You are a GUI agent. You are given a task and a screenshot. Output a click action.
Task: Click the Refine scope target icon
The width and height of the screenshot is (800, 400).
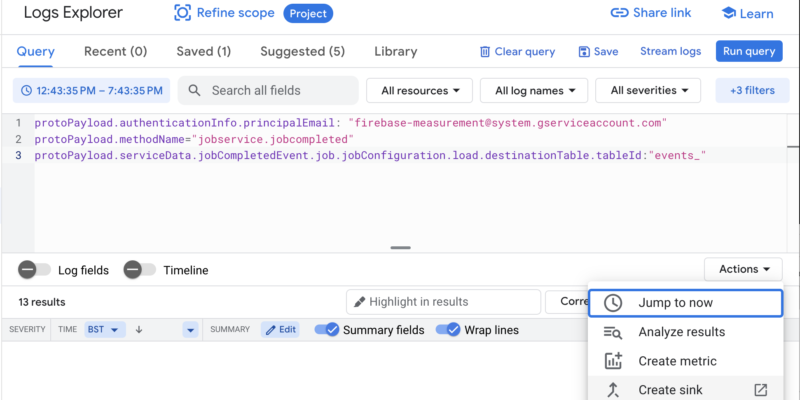click(182, 13)
